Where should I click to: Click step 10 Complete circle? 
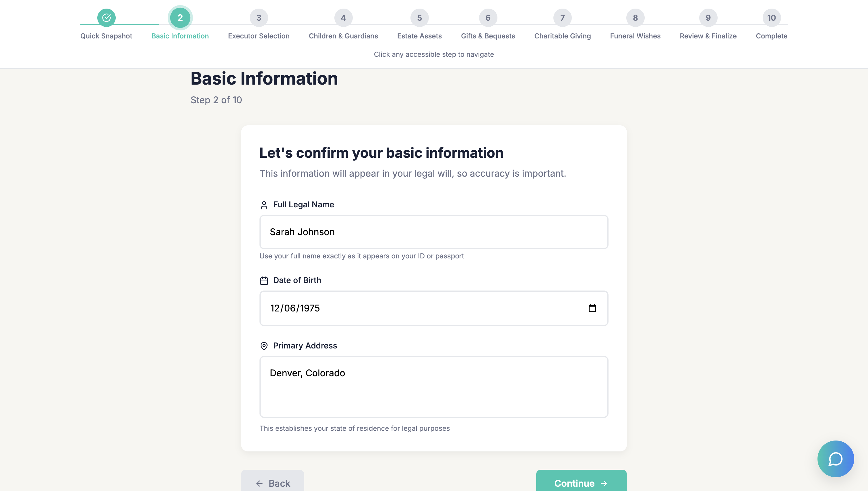[771, 17]
